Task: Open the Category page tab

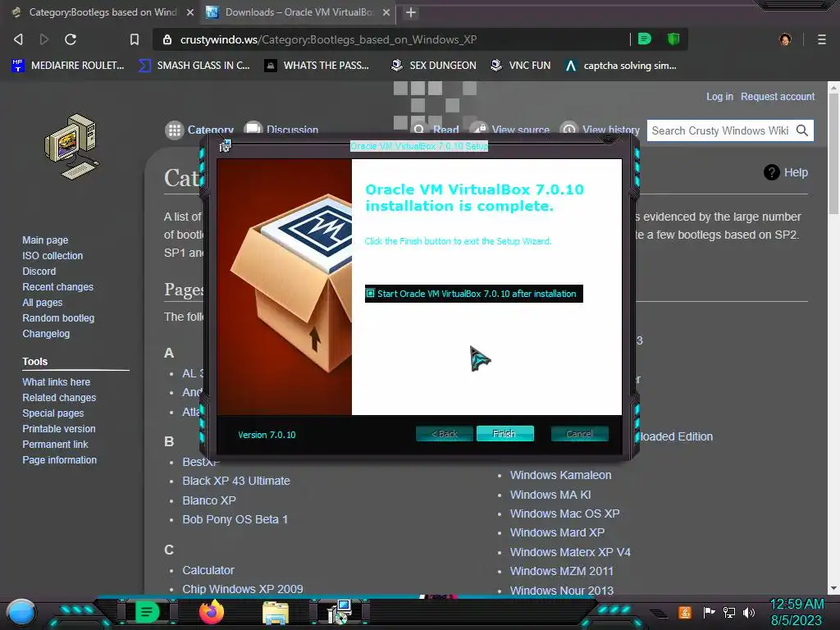Action: point(200,130)
